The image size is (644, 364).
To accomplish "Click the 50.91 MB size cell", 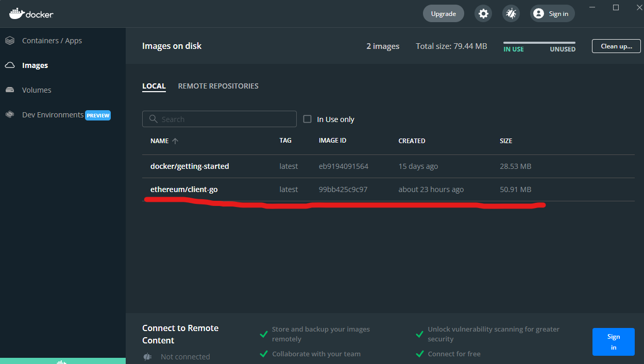I will coord(516,189).
